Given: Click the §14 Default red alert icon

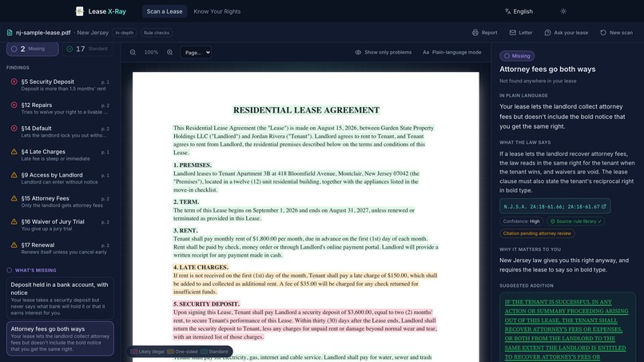Looking at the screenshot, I should point(14,128).
